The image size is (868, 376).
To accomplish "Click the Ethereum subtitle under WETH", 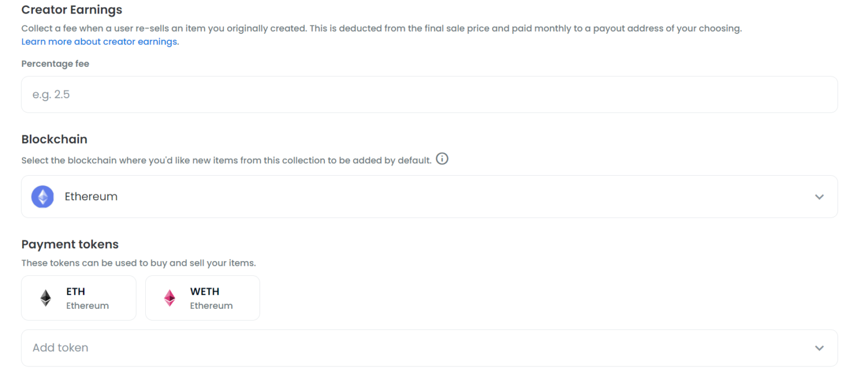I will [211, 306].
